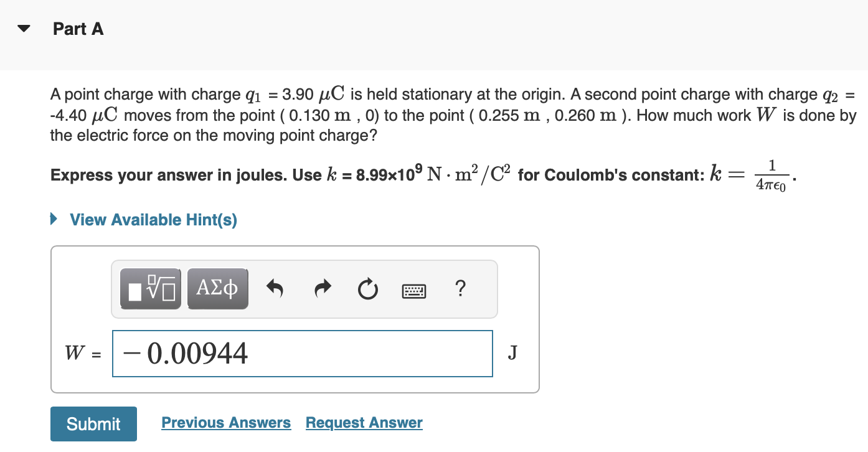Screen dimensions: 868x452
Task: Click the J units label after answer box
Action: tap(512, 353)
